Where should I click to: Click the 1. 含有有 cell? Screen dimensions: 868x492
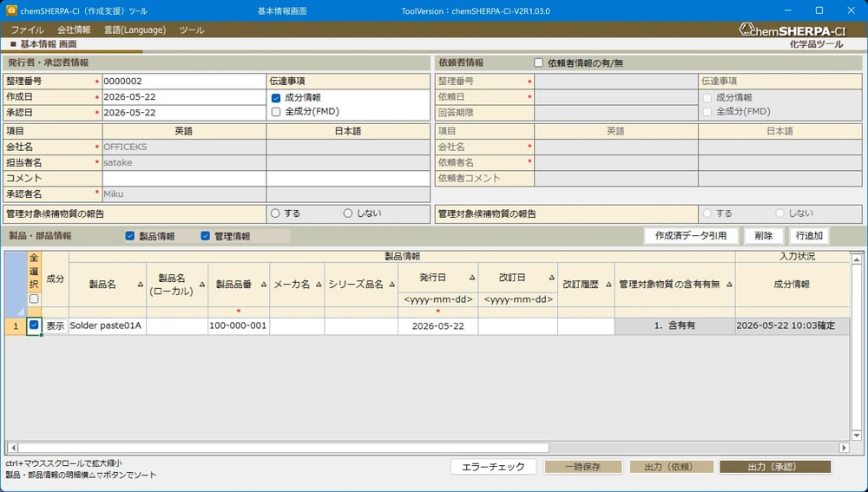674,326
